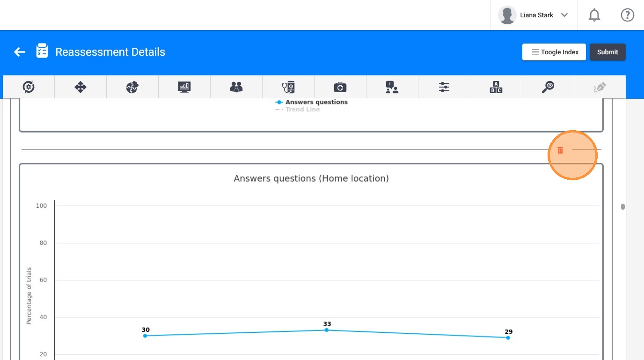Screen dimensions: 644x360
Task: Open the monitor bar chart tab
Action: click(184, 87)
